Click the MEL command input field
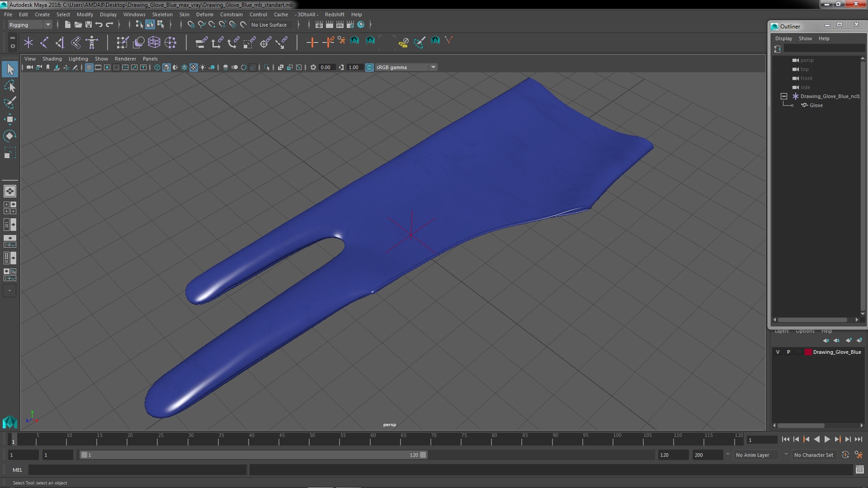The image size is (868, 488). coord(137,470)
